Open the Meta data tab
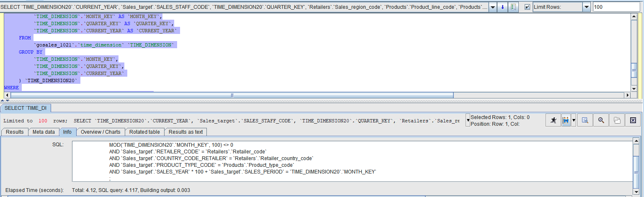 point(44,132)
